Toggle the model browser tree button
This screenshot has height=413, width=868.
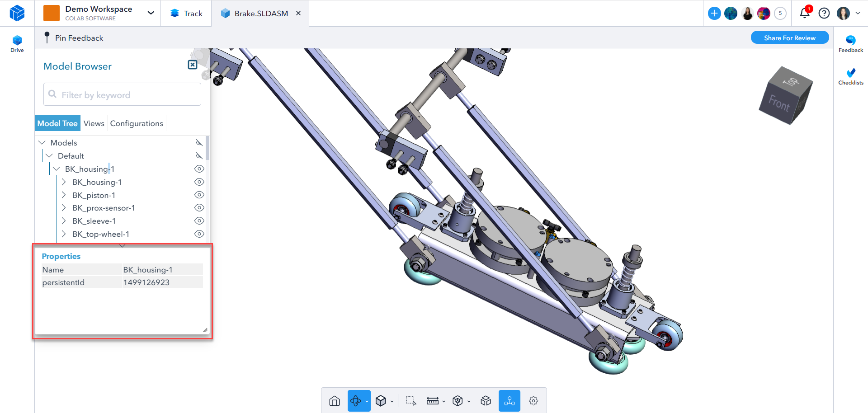pos(509,401)
